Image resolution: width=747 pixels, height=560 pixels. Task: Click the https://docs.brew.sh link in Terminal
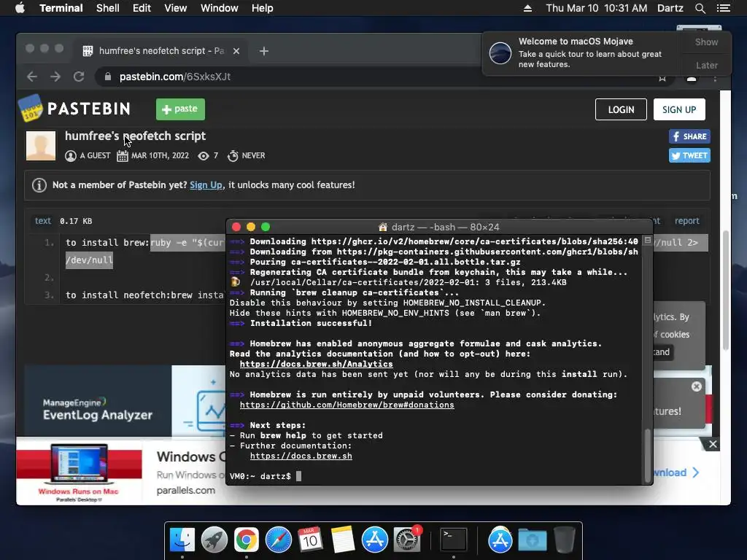[301, 456]
